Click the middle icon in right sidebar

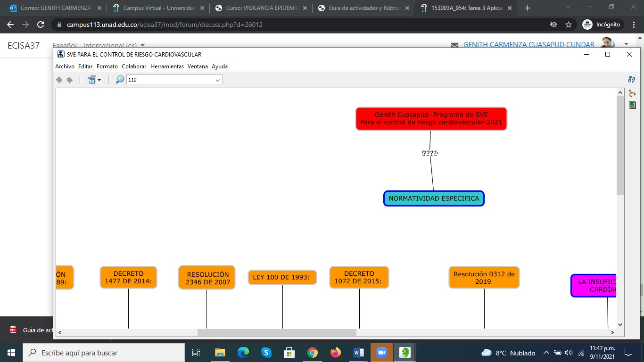point(632,93)
